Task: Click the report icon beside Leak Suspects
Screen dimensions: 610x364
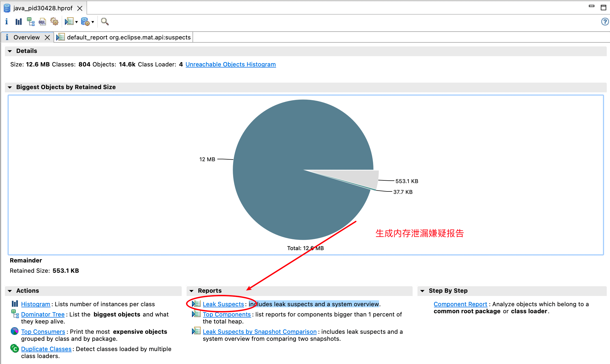Action: [196, 304]
